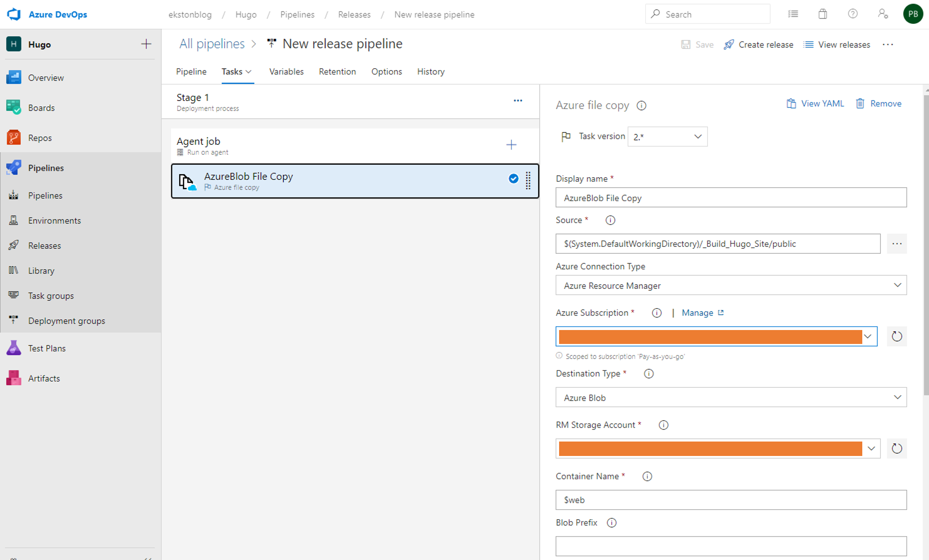This screenshot has width=929, height=560.
Task: Click the Stage 1 more options ellipsis
Action: click(518, 101)
